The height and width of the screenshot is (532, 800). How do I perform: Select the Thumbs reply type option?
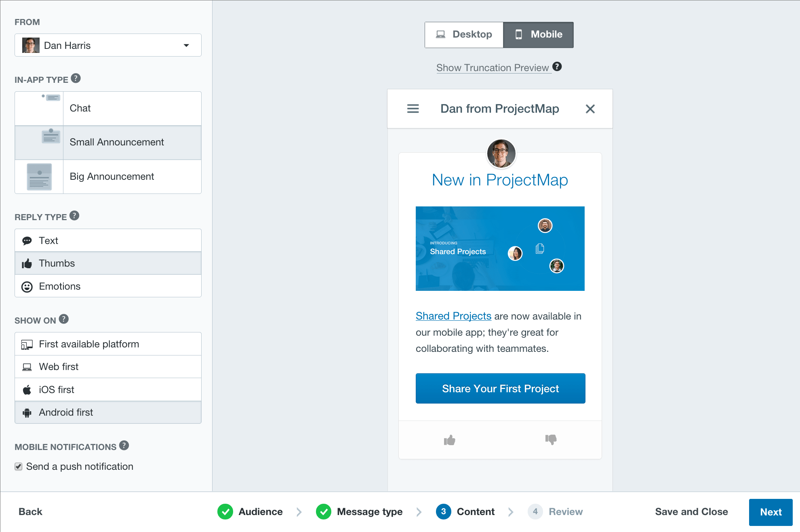109,263
